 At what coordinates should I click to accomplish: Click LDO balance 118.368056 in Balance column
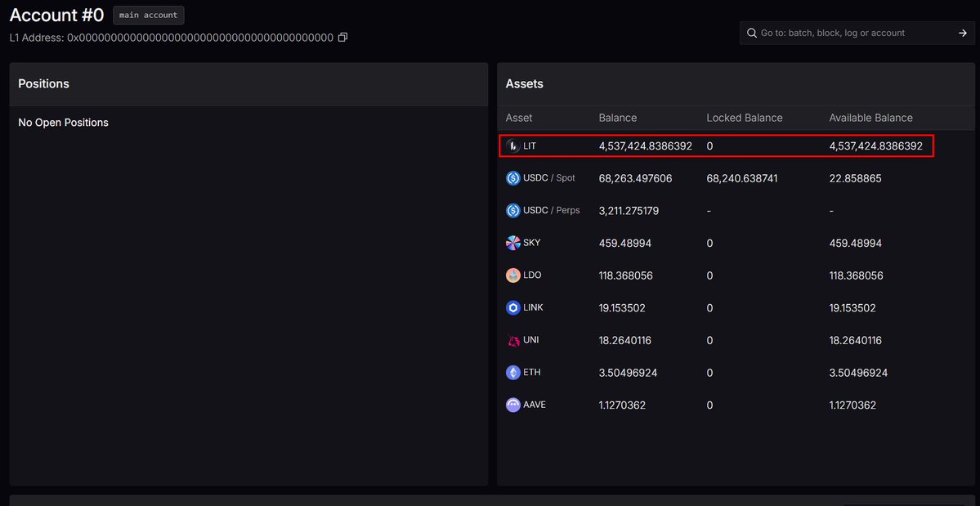coord(625,275)
